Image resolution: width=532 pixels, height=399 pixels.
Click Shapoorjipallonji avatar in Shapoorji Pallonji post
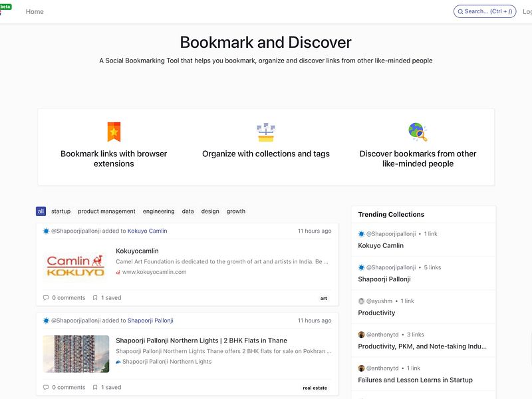click(46, 321)
